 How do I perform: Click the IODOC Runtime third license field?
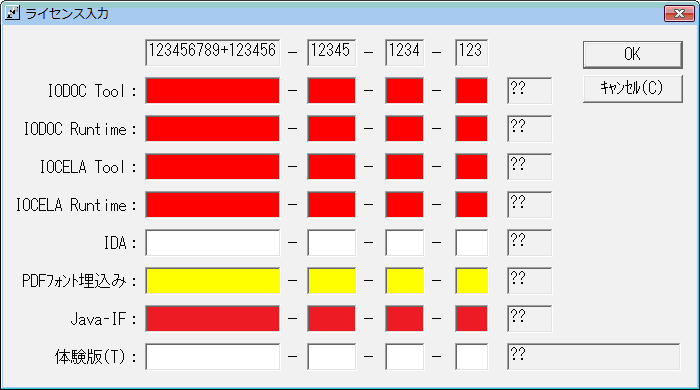coord(404,129)
